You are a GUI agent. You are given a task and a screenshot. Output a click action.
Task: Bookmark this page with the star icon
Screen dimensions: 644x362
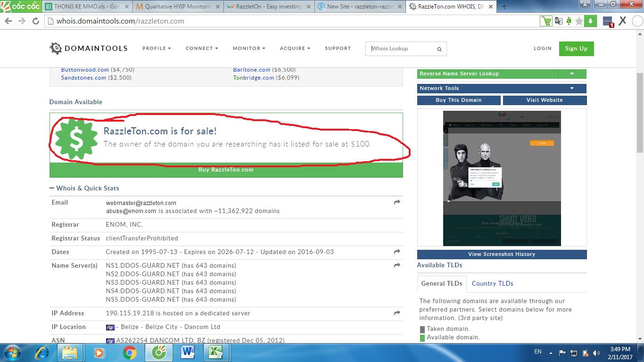pos(579,21)
